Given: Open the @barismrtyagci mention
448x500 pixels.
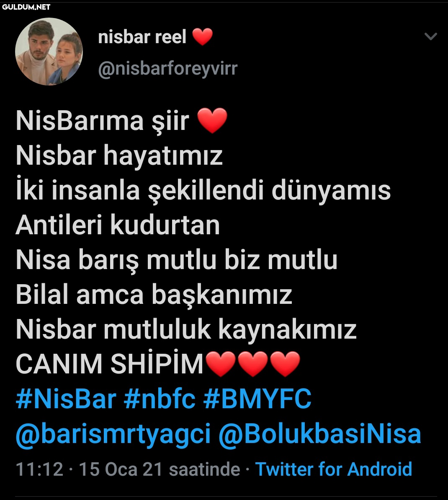Looking at the screenshot, I should point(113,434).
